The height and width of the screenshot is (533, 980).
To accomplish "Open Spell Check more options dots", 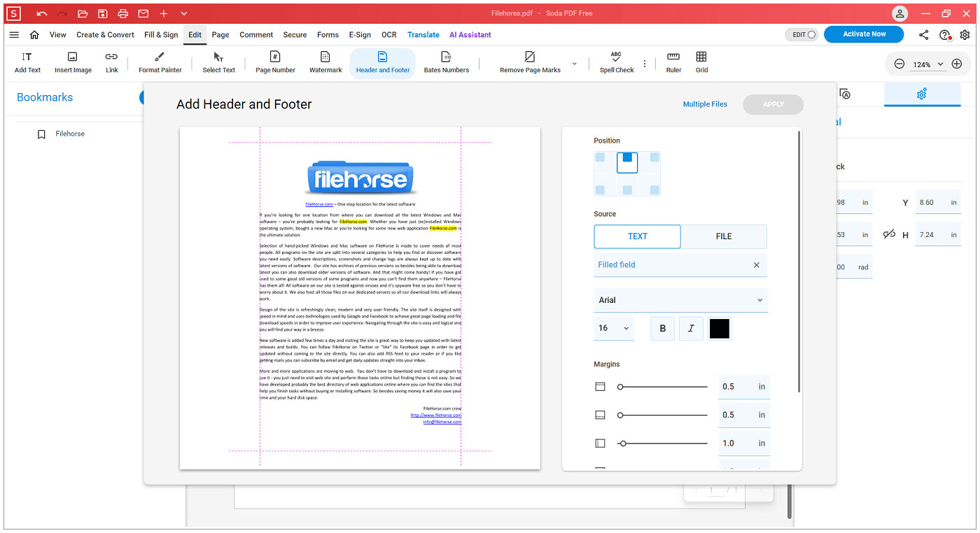I will pos(645,64).
